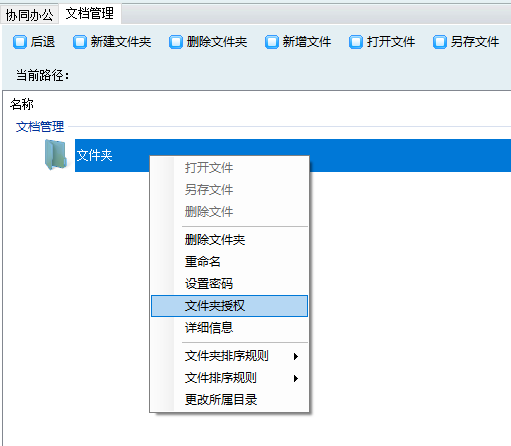The image size is (511, 446).
Task: Switch to the 文档管理 tab
Action: tap(90, 14)
